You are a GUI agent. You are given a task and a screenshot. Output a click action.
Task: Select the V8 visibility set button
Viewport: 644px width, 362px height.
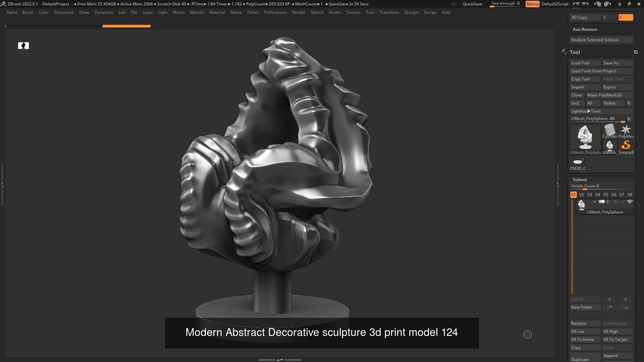[x=630, y=195]
